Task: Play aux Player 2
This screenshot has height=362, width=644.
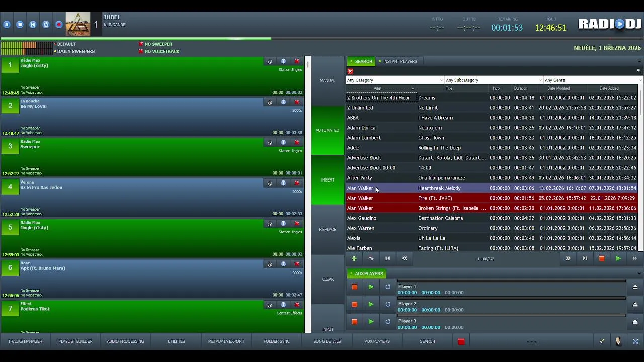Action: [371, 304]
